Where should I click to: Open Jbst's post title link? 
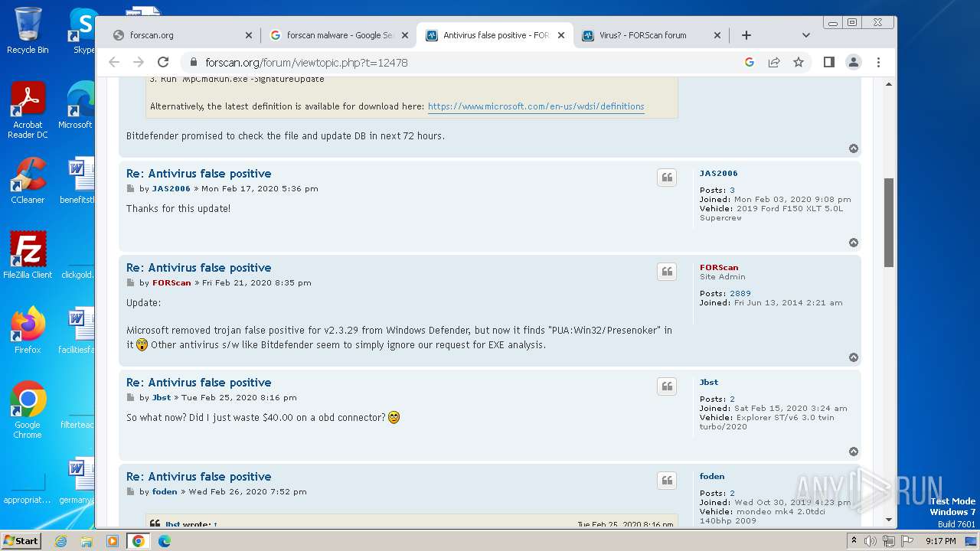click(x=198, y=383)
